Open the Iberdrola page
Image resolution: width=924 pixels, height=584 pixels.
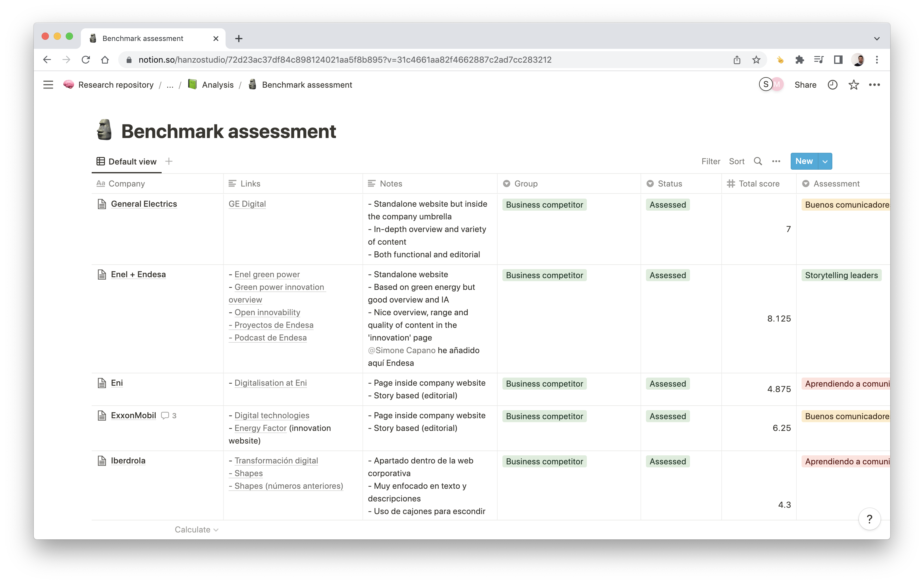coord(128,461)
